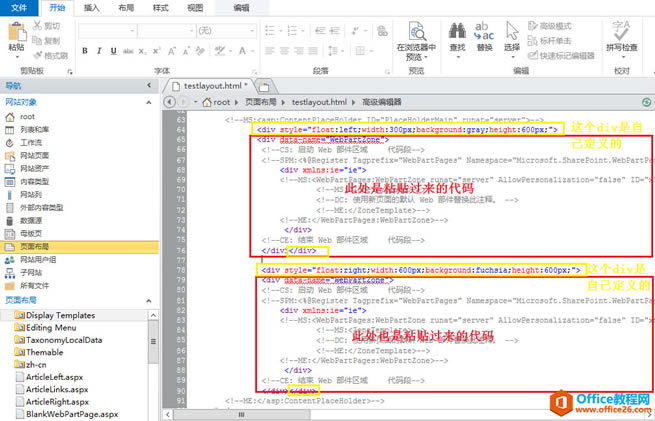The width and height of the screenshot is (655, 421).
Task: Align paragraph text to the right
Action: 299,51
